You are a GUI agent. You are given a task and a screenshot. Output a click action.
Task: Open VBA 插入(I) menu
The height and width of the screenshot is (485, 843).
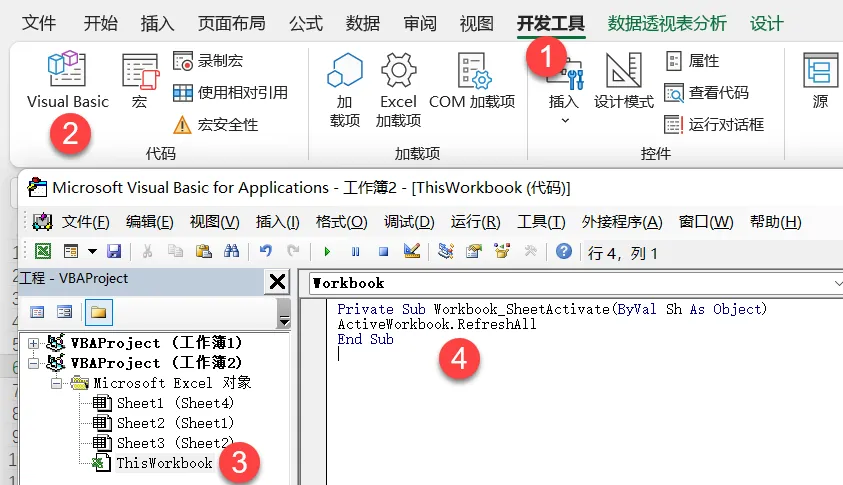277,222
